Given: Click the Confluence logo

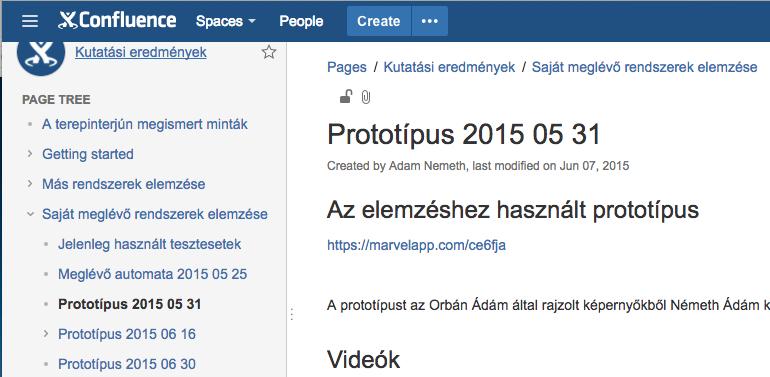Looking at the screenshot, I should 117,21.
